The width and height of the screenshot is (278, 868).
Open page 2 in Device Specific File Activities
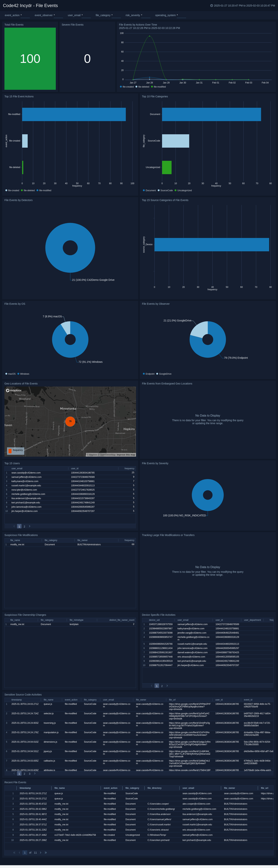[162, 686]
